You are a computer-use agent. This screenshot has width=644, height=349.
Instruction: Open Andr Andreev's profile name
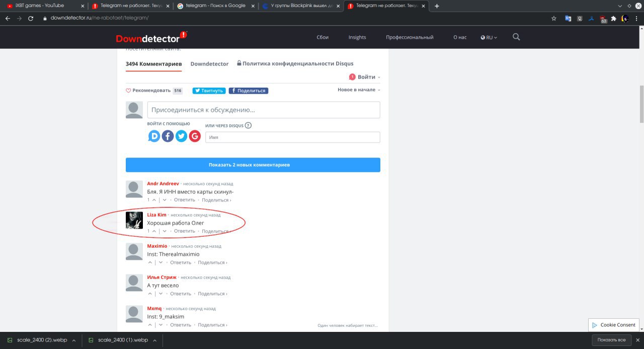click(163, 184)
